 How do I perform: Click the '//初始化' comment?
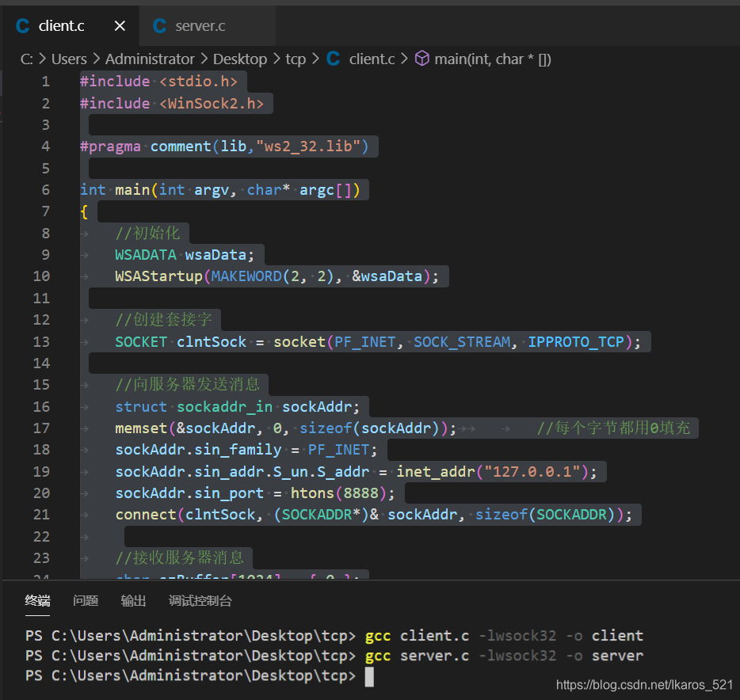(x=147, y=233)
